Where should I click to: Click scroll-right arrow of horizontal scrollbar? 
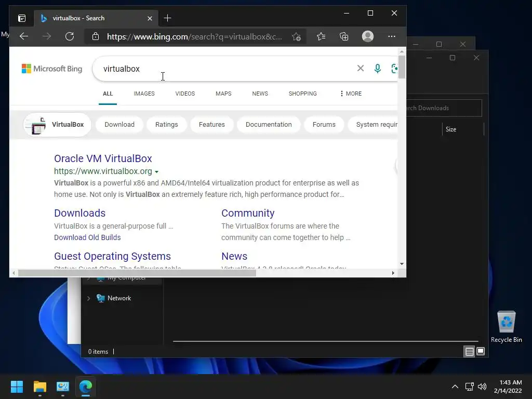(393, 273)
